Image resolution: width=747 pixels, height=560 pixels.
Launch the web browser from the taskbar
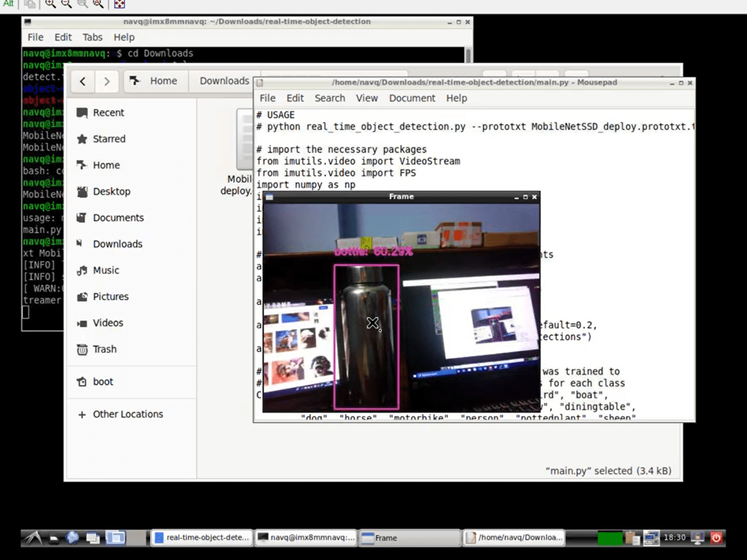(73, 538)
